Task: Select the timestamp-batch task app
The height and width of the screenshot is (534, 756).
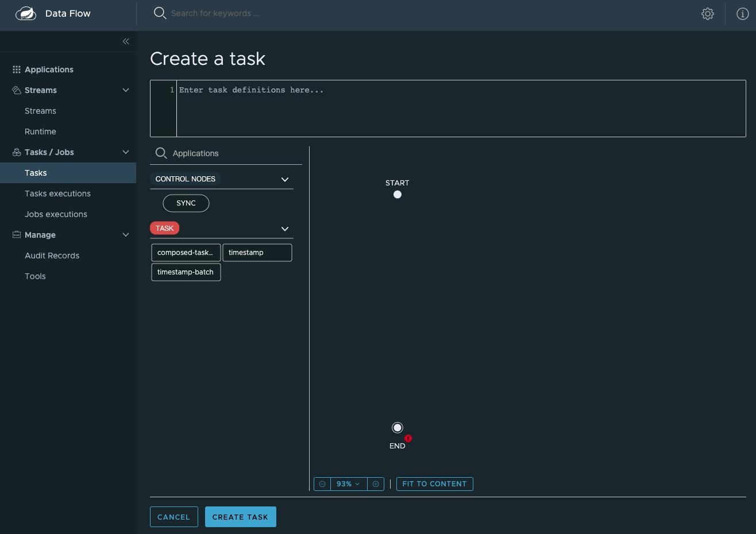Action: pyautogui.click(x=186, y=272)
